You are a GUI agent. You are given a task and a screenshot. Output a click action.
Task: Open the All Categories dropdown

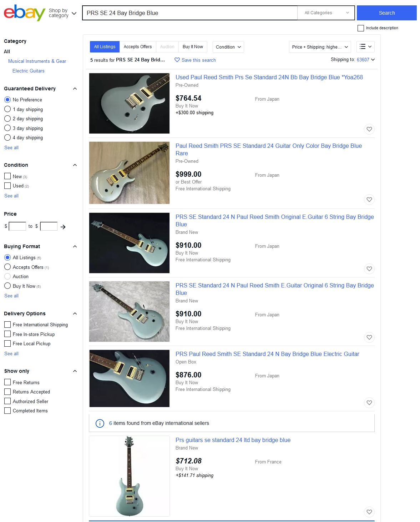pyautogui.click(x=326, y=13)
